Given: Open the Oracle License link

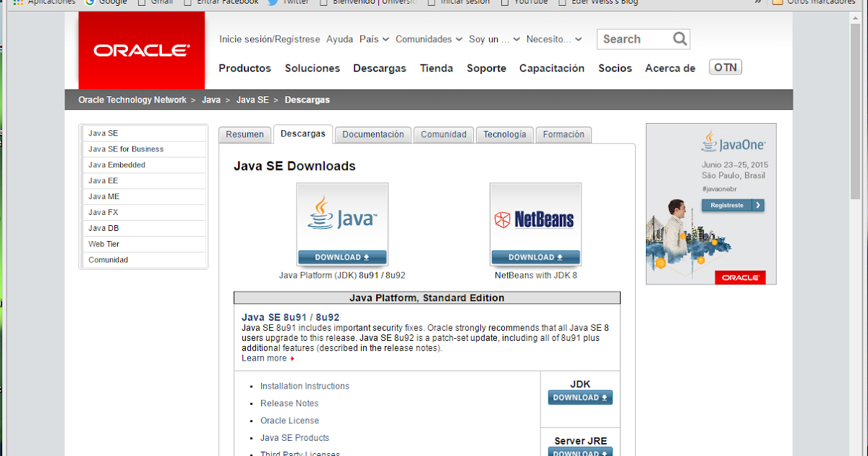Looking at the screenshot, I should coord(289,421).
